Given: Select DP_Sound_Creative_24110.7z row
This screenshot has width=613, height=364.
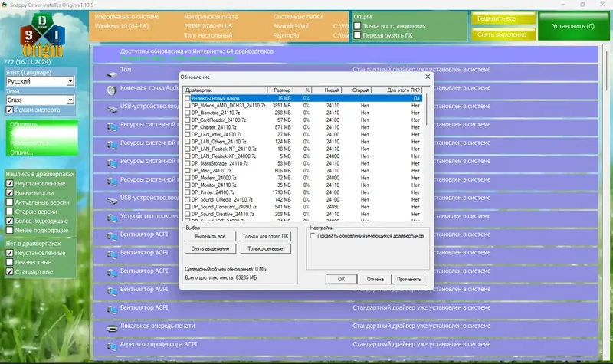Looking at the screenshot, I should [x=303, y=215].
